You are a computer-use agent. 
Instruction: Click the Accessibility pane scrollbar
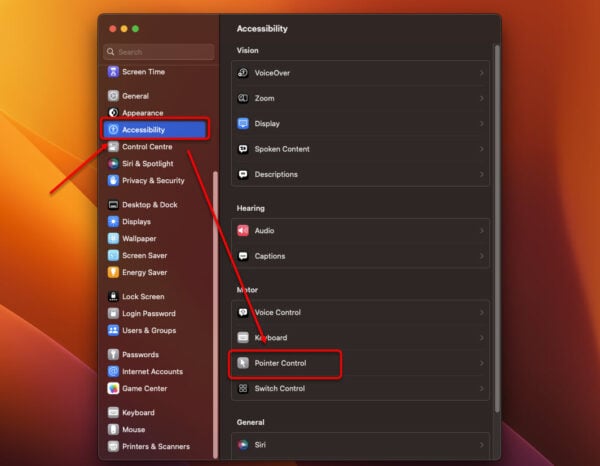pos(497,228)
